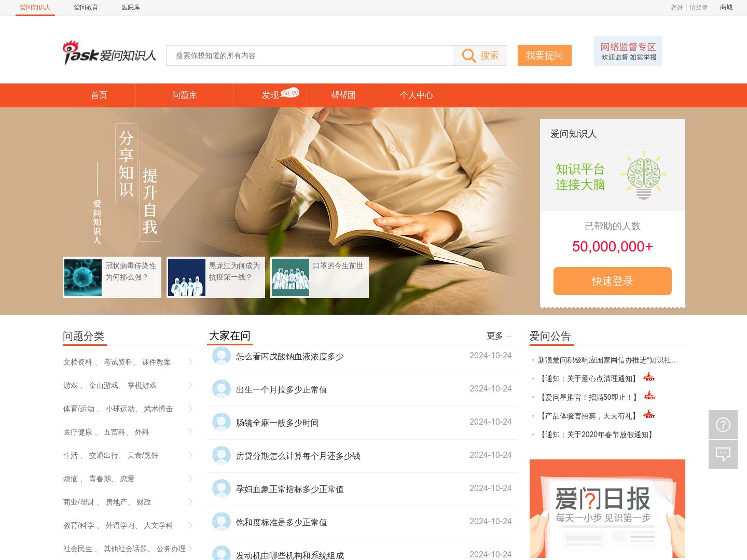Open 商城 link at top
The height and width of the screenshot is (560, 747).
(x=726, y=7)
